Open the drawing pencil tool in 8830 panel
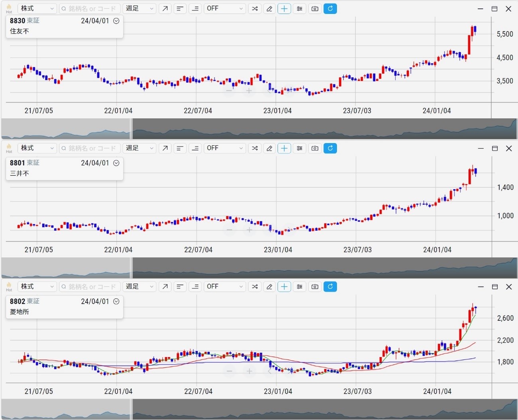This screenshot has width=518, height=420. pos(269,9)
